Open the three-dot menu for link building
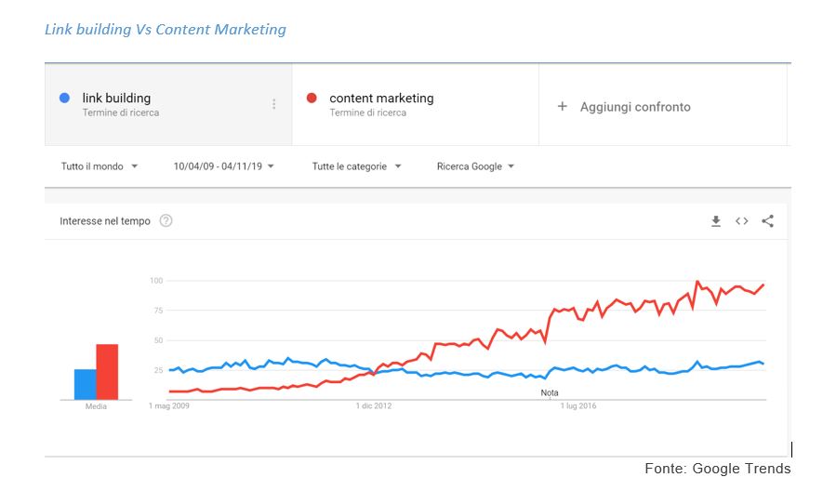 273,104
